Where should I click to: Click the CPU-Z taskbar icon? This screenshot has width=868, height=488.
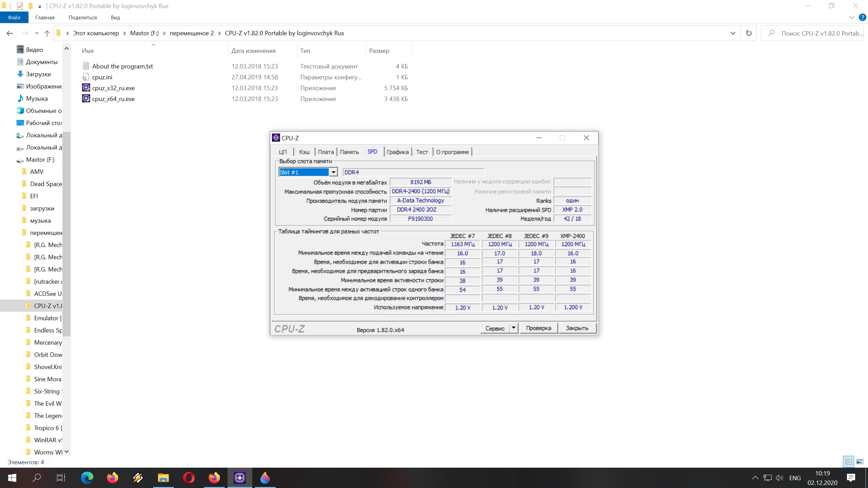click(239, 478)
